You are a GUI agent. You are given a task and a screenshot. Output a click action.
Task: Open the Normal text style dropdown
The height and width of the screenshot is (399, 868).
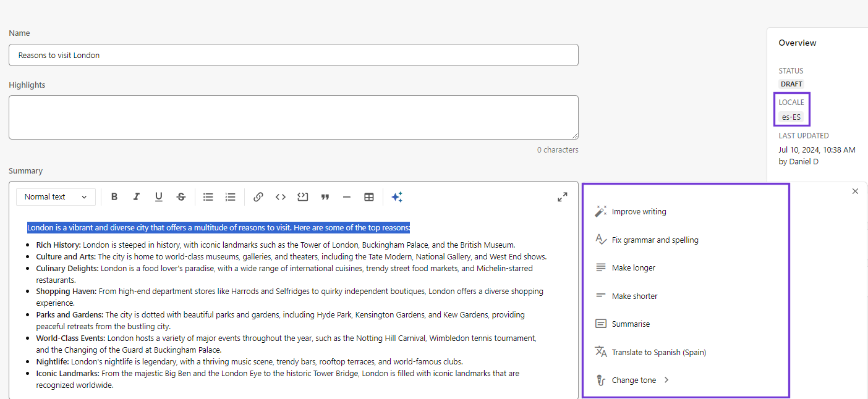(56, 197)
